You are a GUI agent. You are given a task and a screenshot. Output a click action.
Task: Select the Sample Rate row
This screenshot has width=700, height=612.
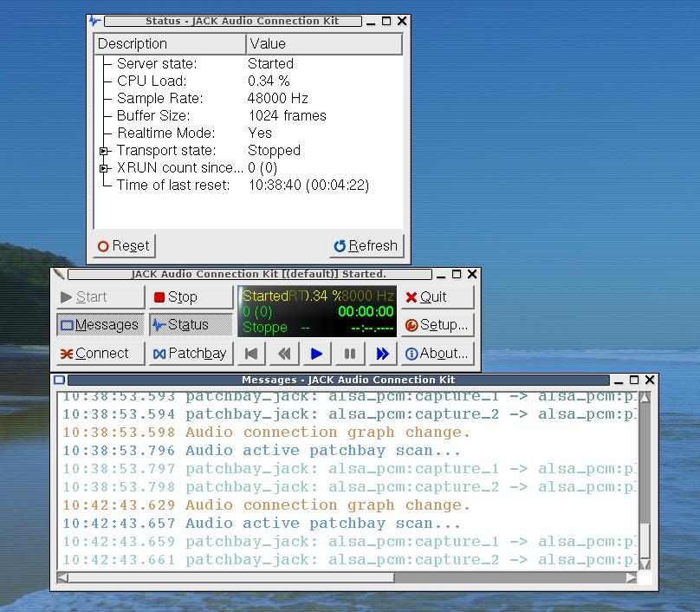(249, 98)
